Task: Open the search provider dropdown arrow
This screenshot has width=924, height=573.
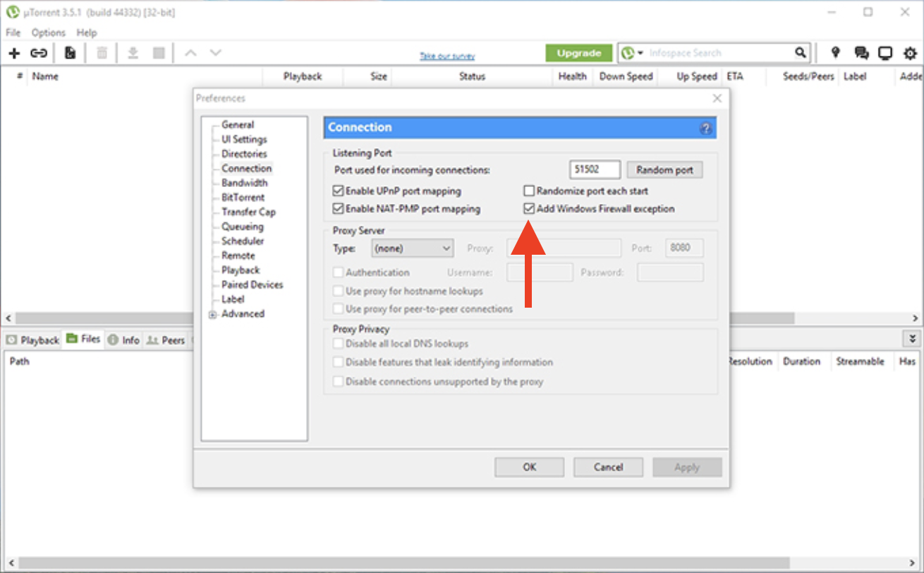Action: click(x=640, y=53)
